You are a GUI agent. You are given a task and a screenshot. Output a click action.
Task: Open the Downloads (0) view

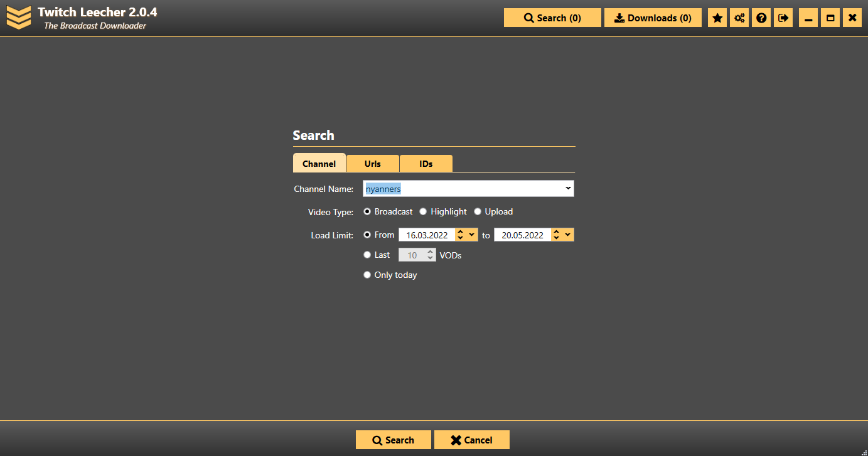653,18
